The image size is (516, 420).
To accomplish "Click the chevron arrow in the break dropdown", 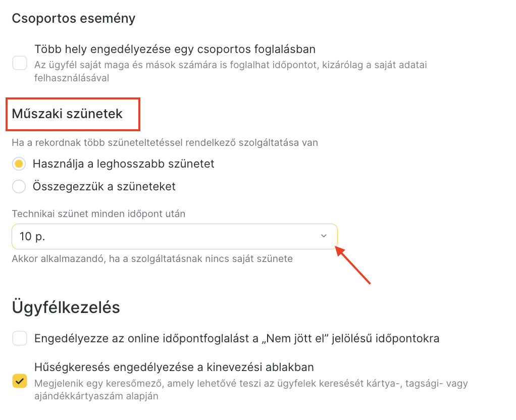I will 324,236.
